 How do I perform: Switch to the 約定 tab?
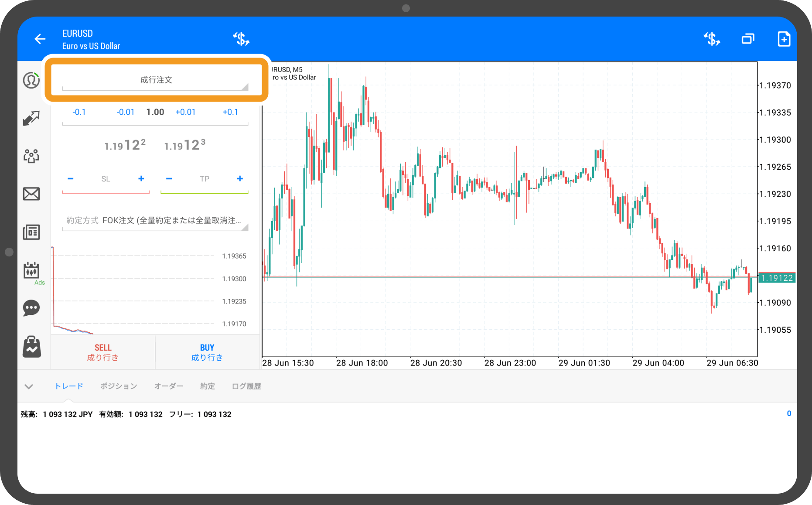point(208,386)
